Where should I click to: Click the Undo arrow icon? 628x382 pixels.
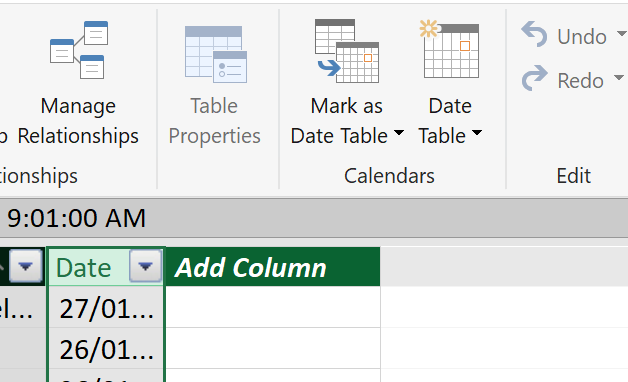coord(534,34)
